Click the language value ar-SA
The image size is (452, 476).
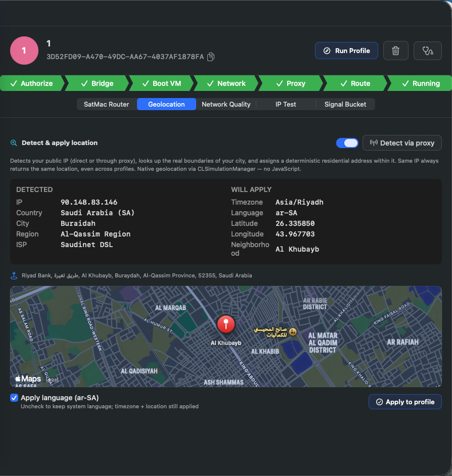coord(286,213)
